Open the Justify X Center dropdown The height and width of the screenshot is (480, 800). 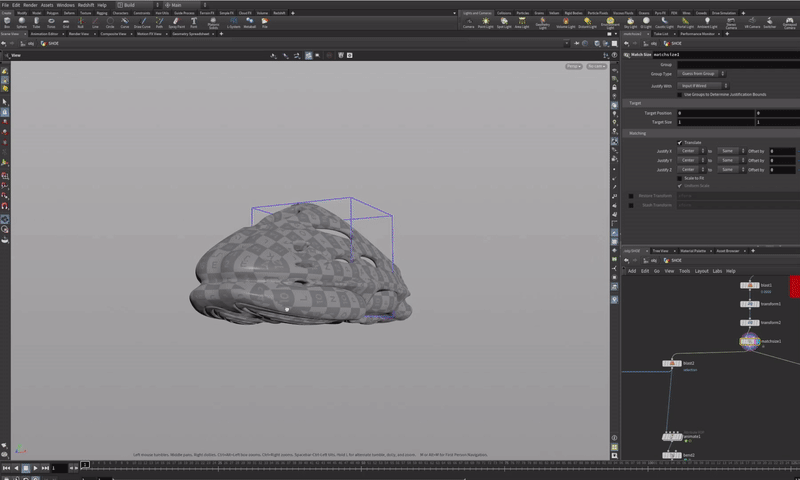pyautogui.click(x=691, y=151)
